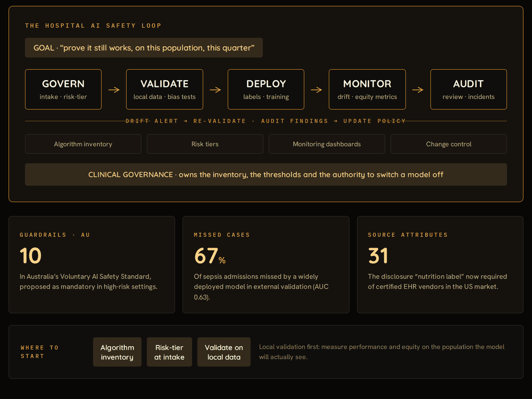This screenshot has width=532, height=399.
Task: Select the DEPLOY stage box
Action: click(x=266, y=89)
